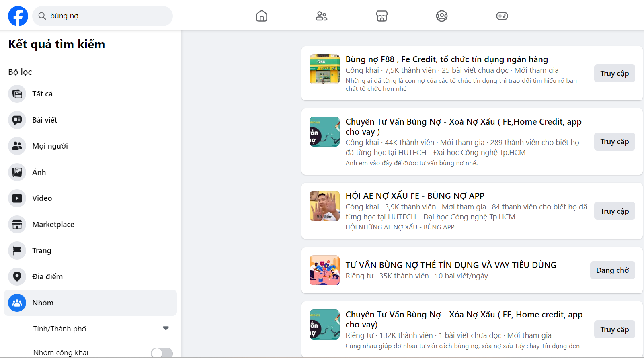This screenshot has width=644, height=358.
Task: Click the Kết quả tìm kiếm heading
Action: tap(57, 44)
